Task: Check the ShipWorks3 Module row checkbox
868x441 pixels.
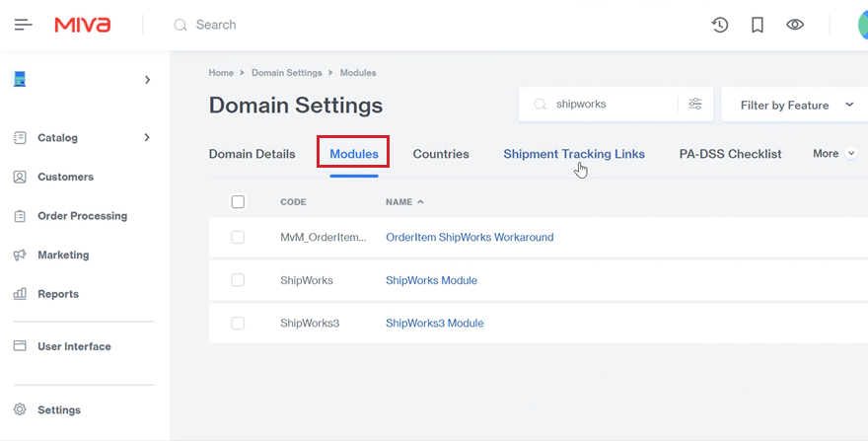Action: [x=238, y=323]
